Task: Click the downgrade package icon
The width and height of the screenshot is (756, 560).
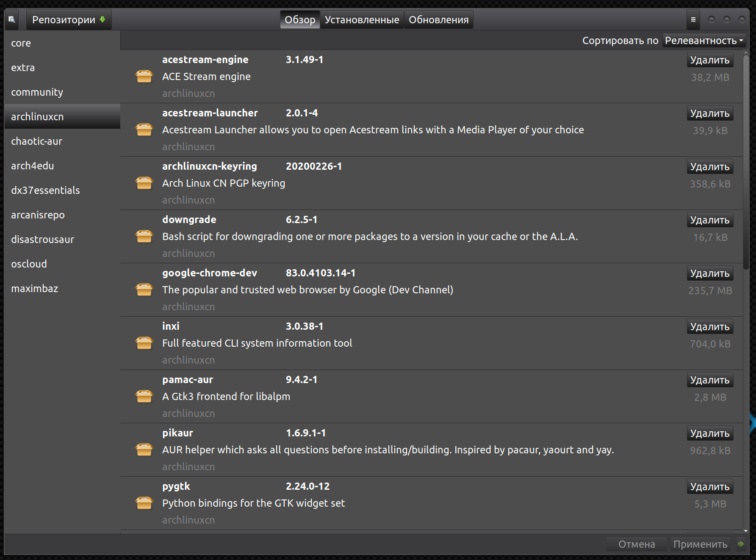Action: [x=144, y=237]
